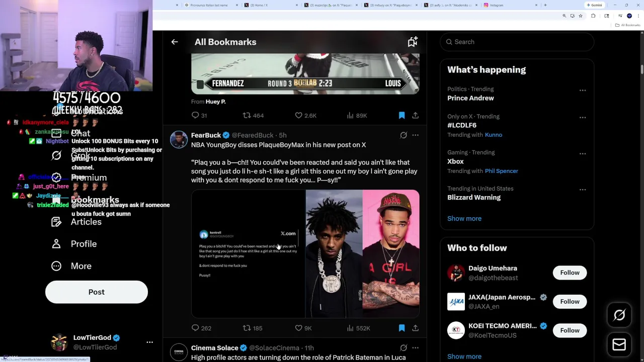Open Grok icon on Cinema Solace post
Image resolution: width=644 pixels, height=362 pixels.
coord(404,348)
